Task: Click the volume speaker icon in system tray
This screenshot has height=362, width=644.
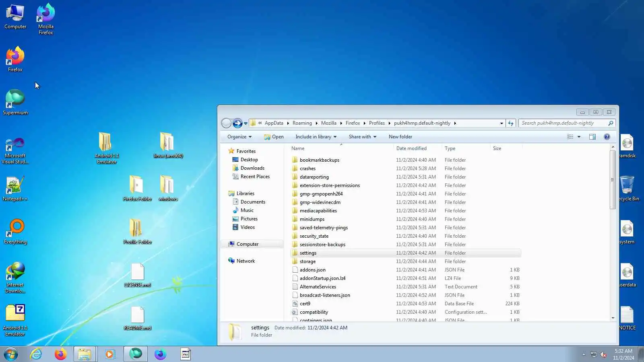Action: 603,354
